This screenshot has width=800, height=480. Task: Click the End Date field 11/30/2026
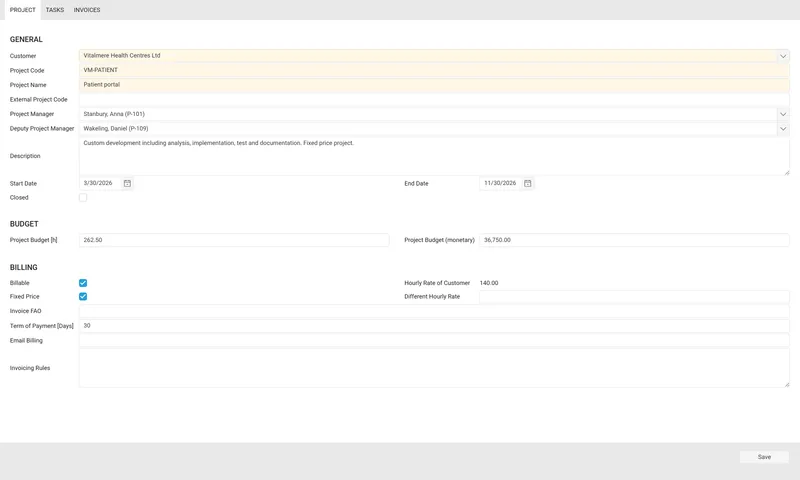(x=501, y=183)
